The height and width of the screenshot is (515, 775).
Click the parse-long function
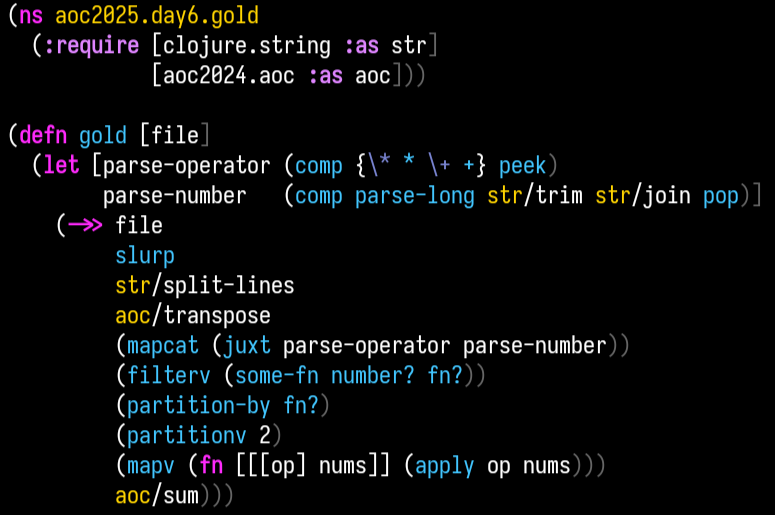415,196
